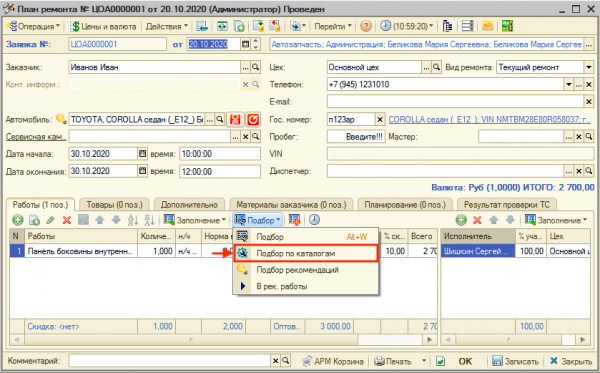
Task: Choose В рек. работы menu item
Action: tap(306, 286)
